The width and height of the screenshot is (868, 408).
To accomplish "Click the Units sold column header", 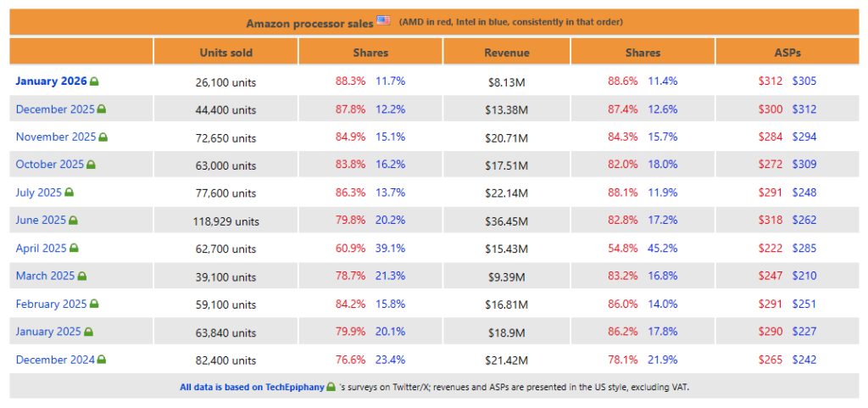I will point(225,53).
